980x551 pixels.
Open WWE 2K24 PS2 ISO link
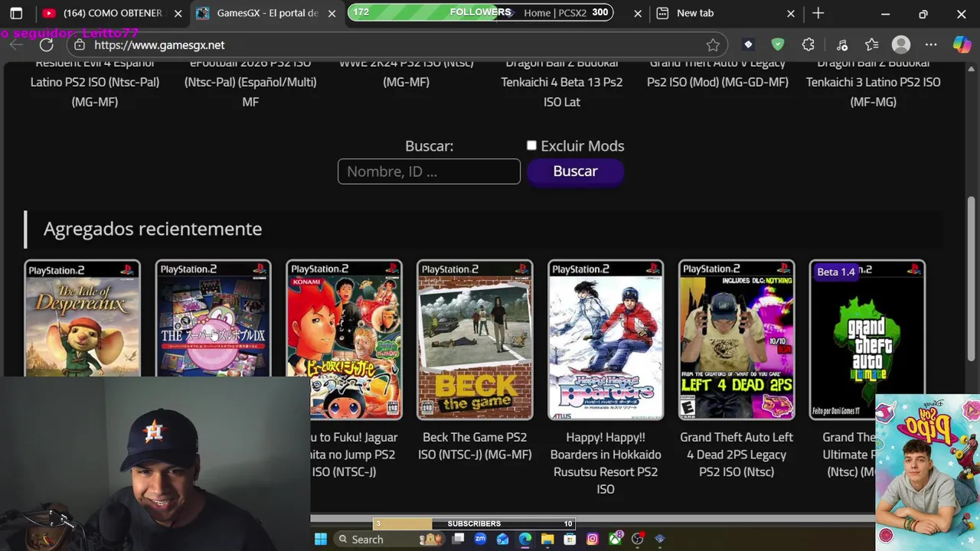406,72
